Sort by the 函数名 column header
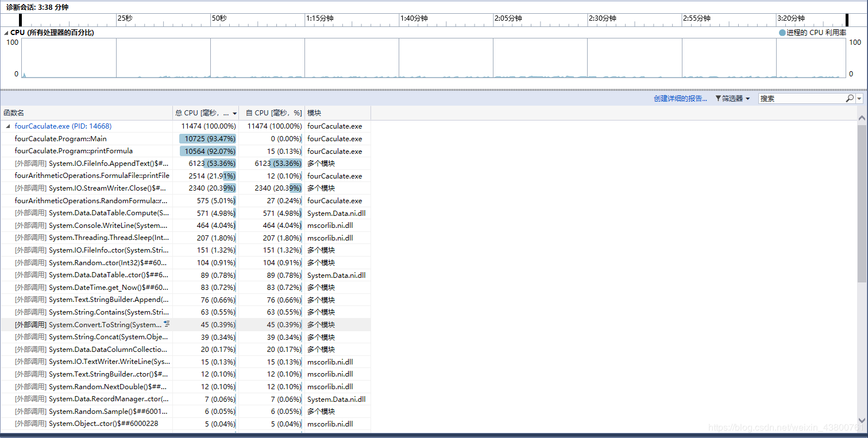 (86, 113)
